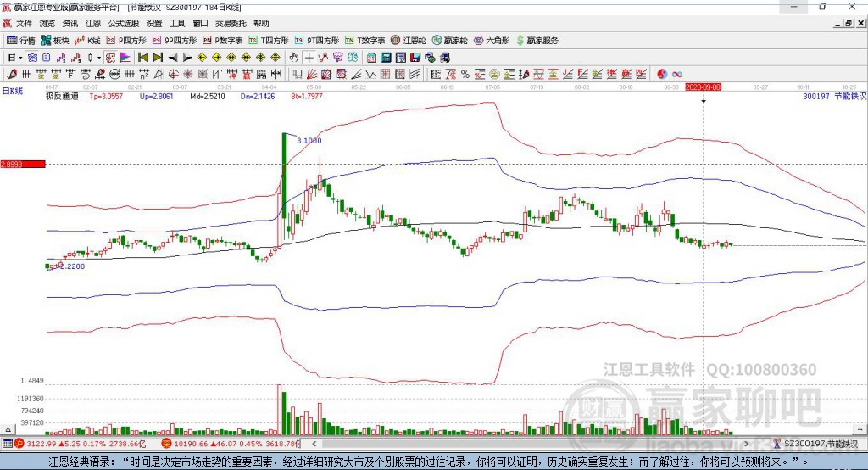Open the 行情 market quotes view
Screen dimensions: 868x470
[20, 41]
